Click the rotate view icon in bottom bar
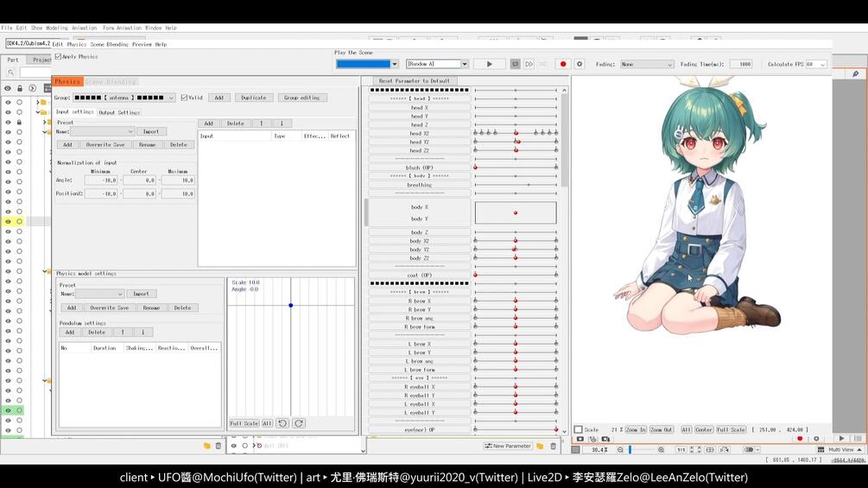Screen dimensions: 868x488 tap(725, 450)
